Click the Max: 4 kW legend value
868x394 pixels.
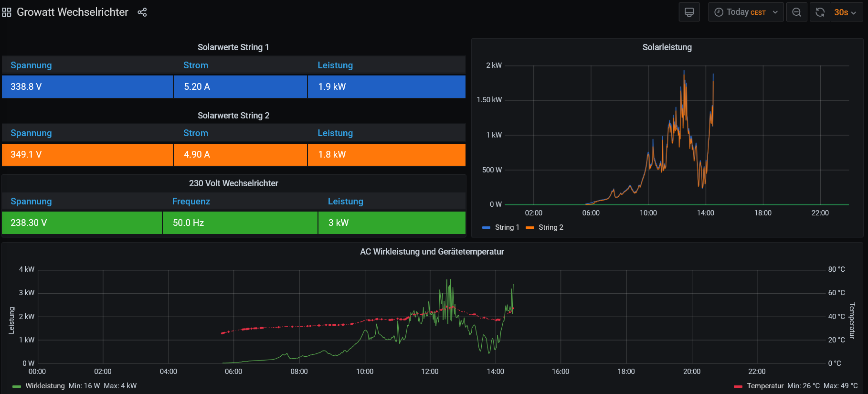(120, 386)
